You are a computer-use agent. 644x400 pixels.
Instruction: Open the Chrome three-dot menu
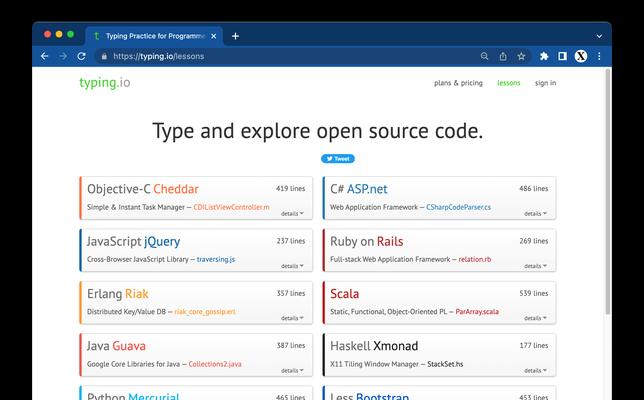[x=599, y=56]
